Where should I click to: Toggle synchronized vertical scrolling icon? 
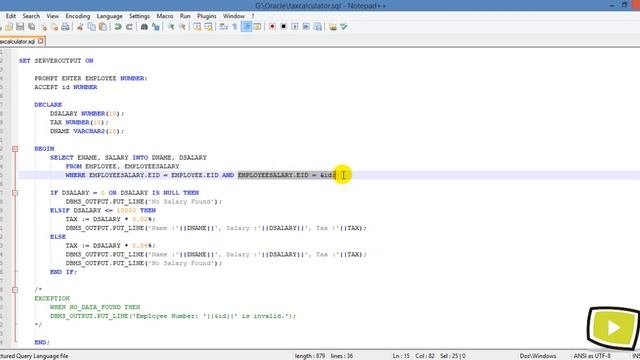click(197, 27)
